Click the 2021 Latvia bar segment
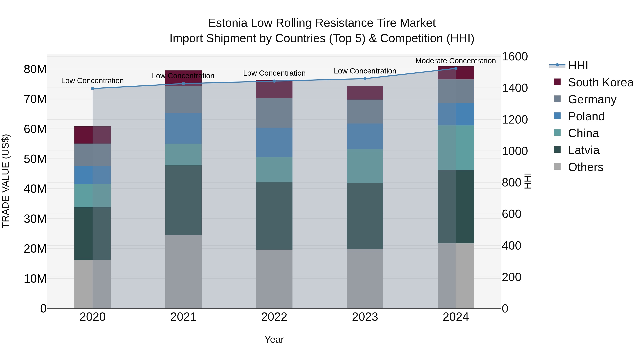644x362 pixels. [184, 200]
